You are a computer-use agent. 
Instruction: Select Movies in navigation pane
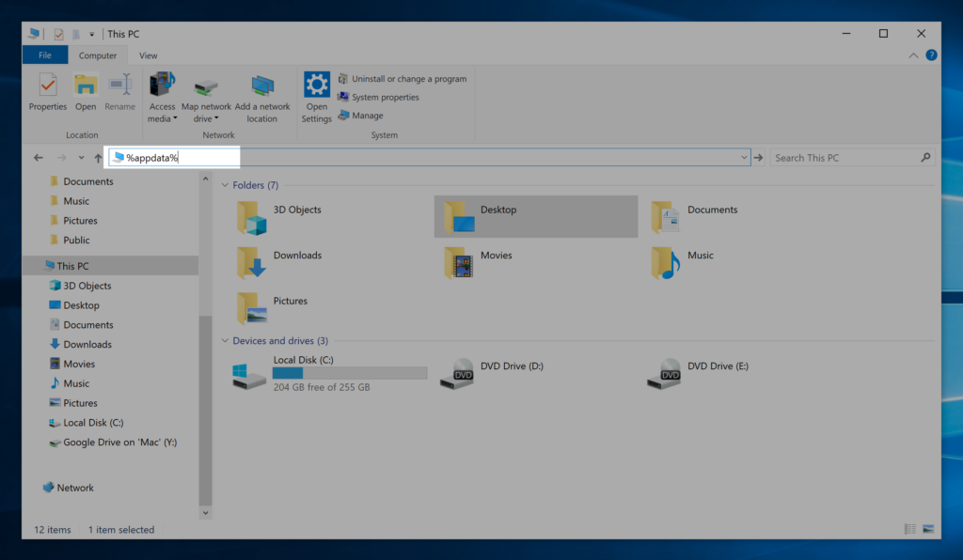pos(72,364)
